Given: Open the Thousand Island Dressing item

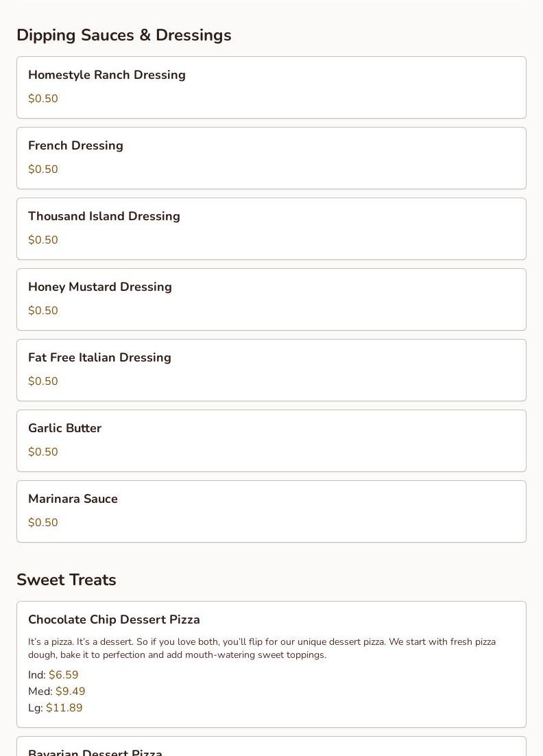Looking at the screenshot, I should [104, 216].
